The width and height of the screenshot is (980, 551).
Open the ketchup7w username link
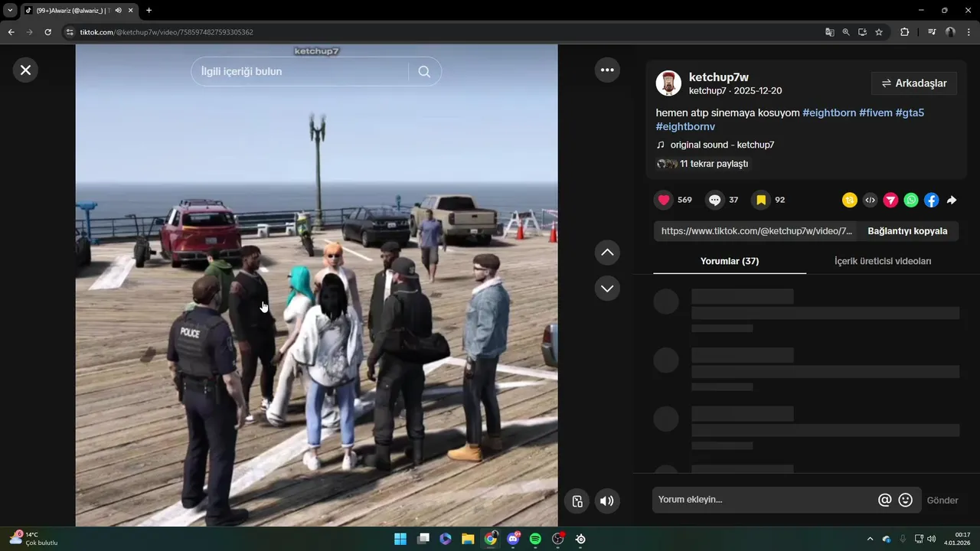click(718, 77)
